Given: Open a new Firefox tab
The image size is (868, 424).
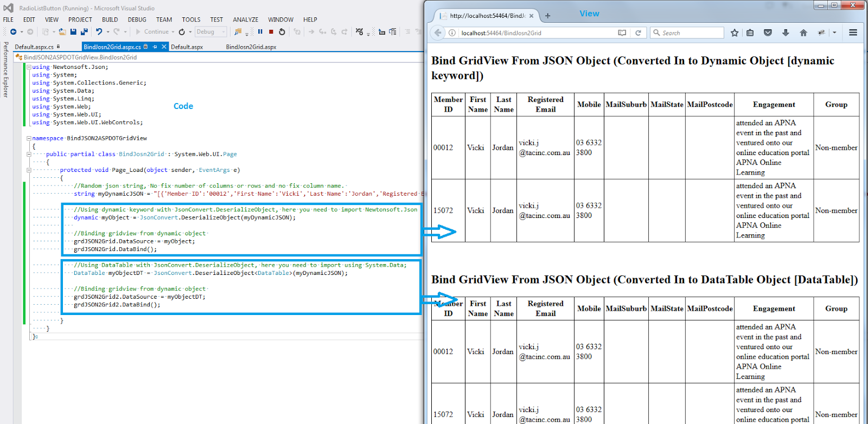Looking at the screenshot, I should 547,16.
